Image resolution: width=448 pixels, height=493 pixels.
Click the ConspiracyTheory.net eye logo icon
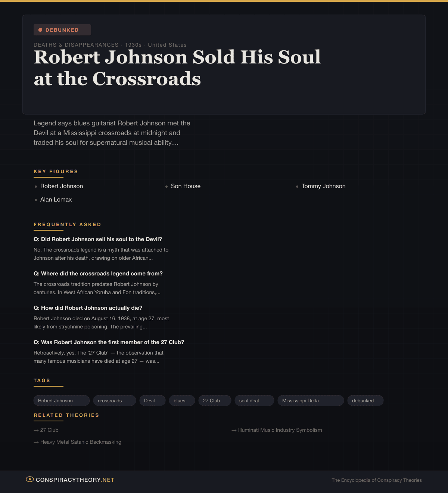click(x=29, y=479)
